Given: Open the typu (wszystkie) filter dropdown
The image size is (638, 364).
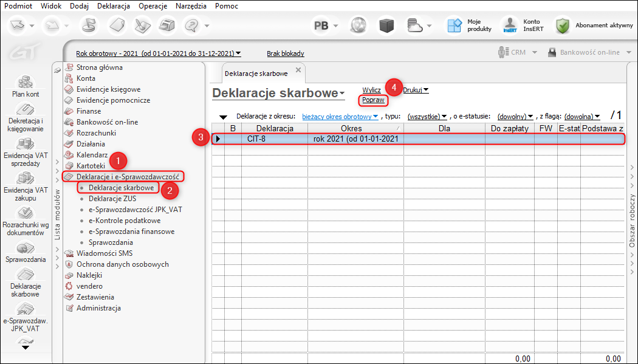Looking at the screenshot, I should 427,116.
